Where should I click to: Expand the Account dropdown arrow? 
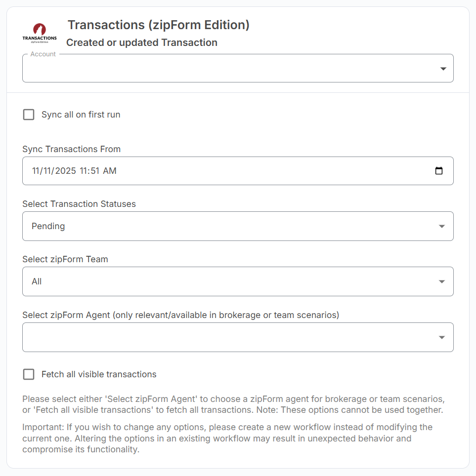[x=443, y=69]
